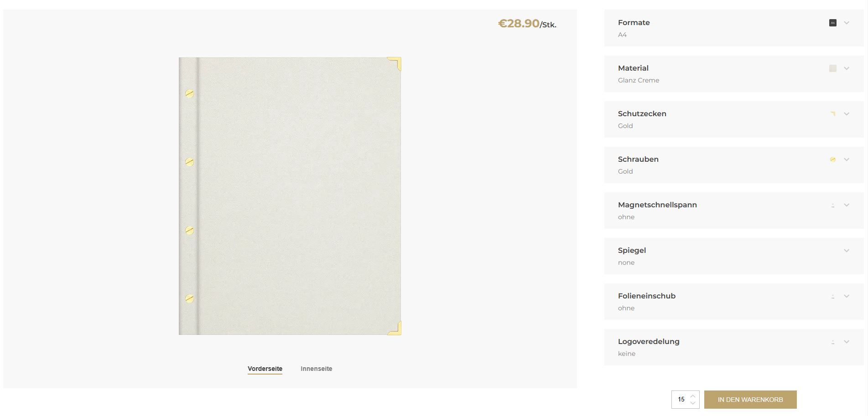
Task: Switch to the Innenseite view
Action: pos(316,369)
